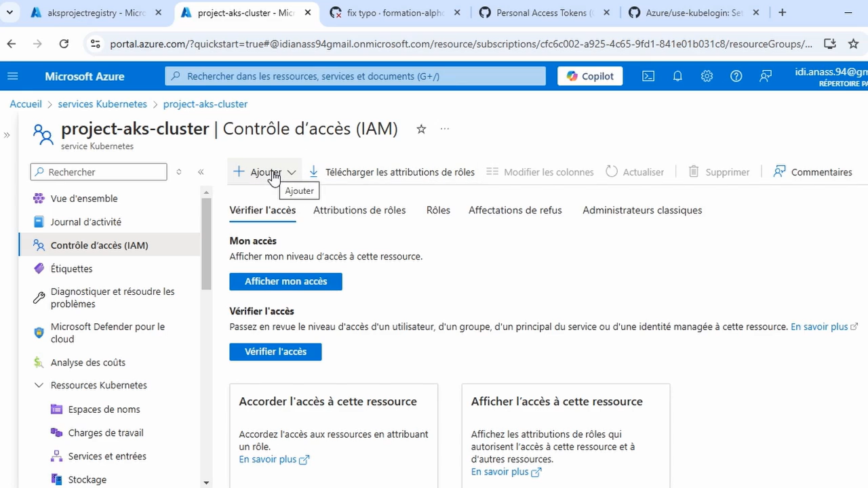
Task: Open the Ajouter dropdown arrow
Action: tap(291, 171)
